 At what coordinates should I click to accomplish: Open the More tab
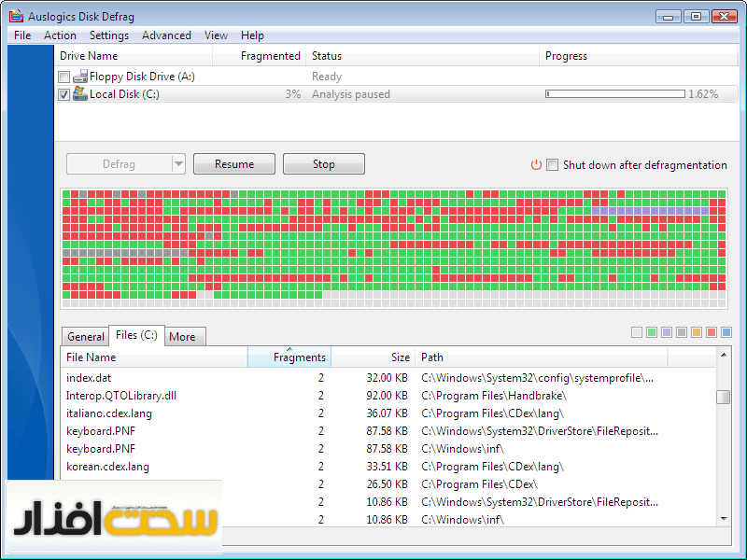(182, 337)
